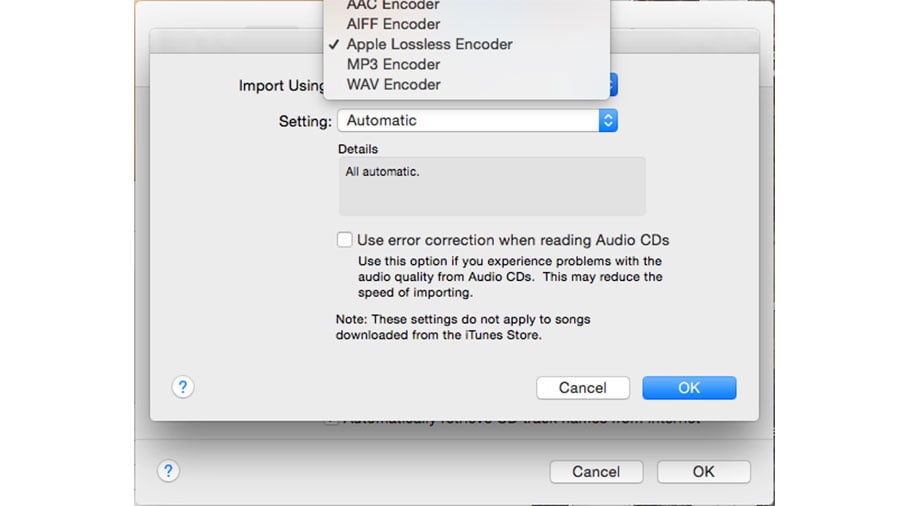The image size is (900, 506).
Task: Click the Use error correction label text
Action: coord(513,240)
